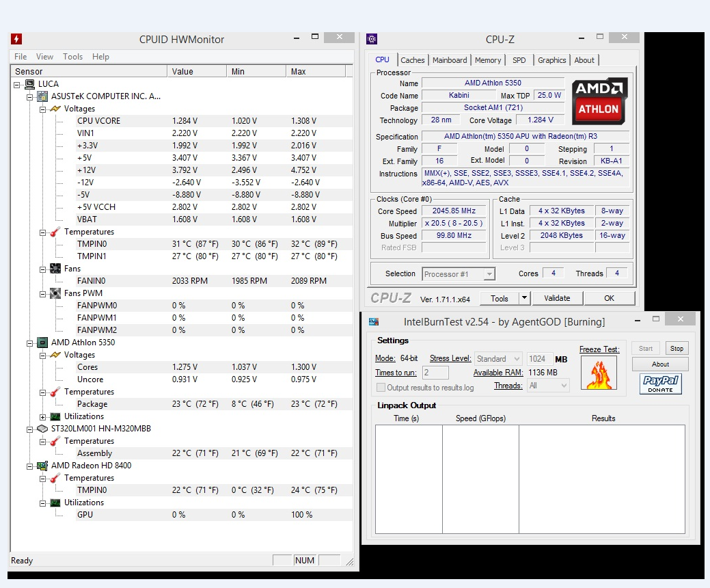Collapse the Fans PWM group

(x=42, y=294)
